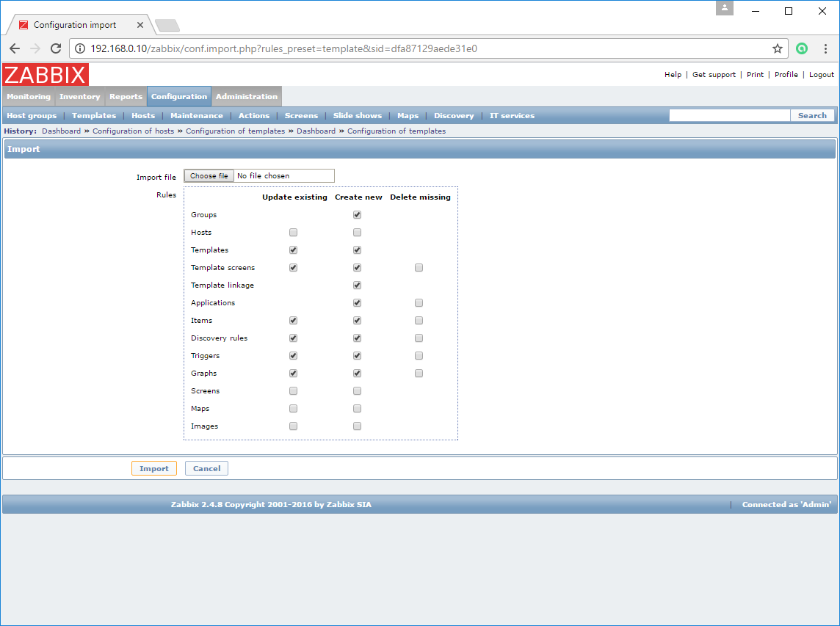840x626 pixels.
Task: Close the Configuration import tab
Action: coord(140,25)
